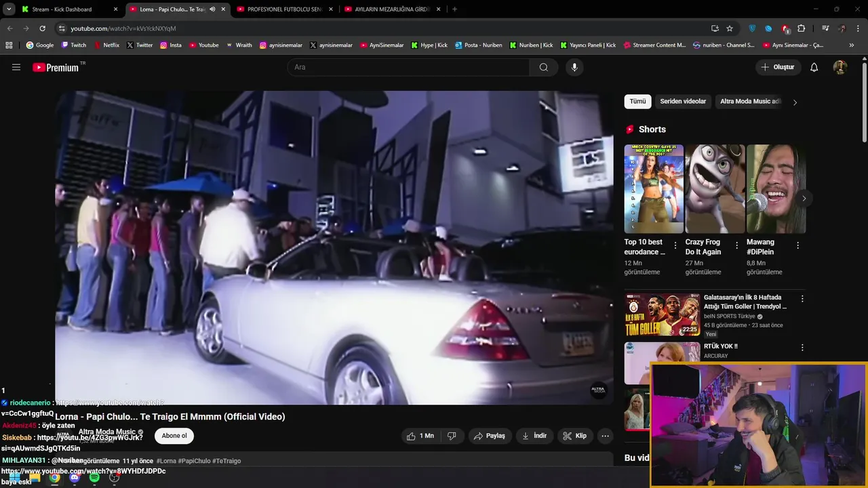This screenshot has width=868, height=488.
Task: Open the Netflix bookmark
Action: point(106,45)
